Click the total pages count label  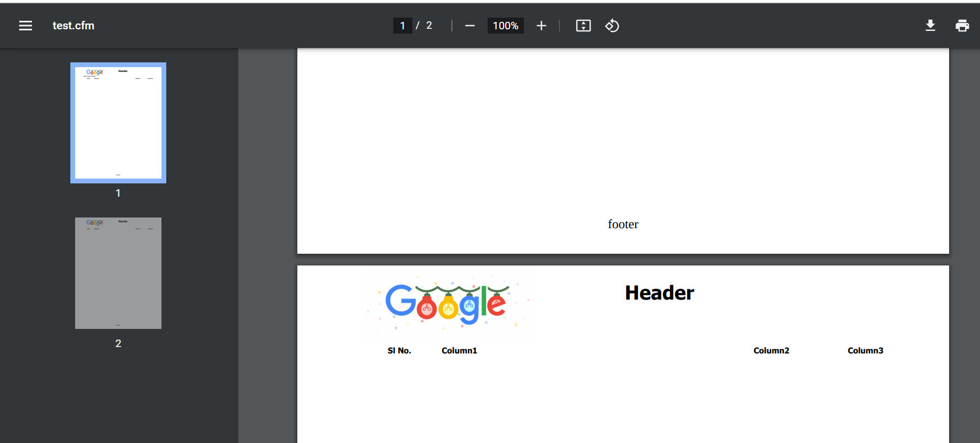click(x=429, y=26)
